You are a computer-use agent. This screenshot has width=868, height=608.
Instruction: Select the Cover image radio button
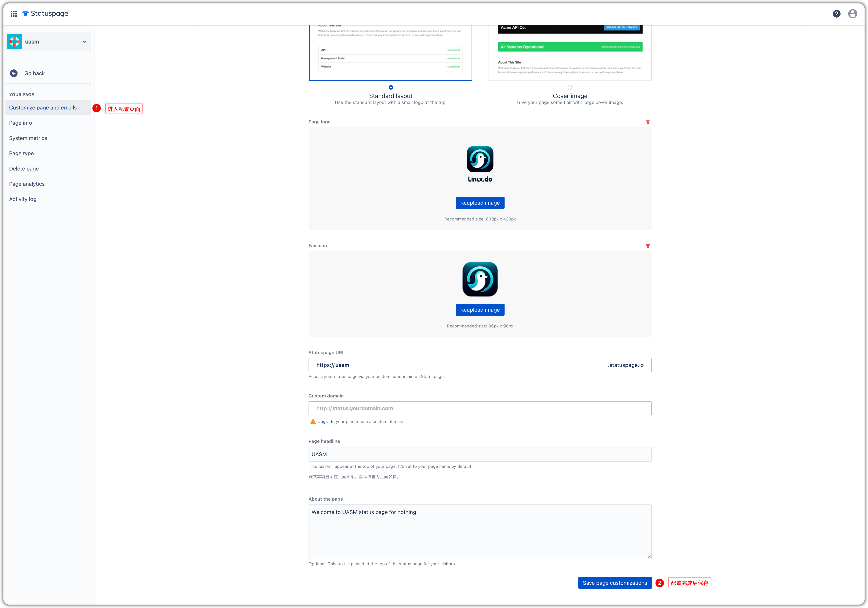coord(570,87)
